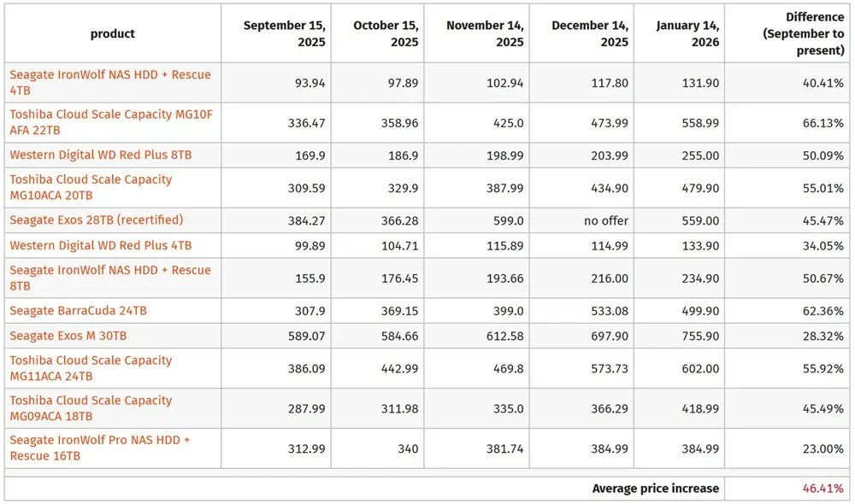Viewport: 855px width, 504px height.
Task: Select Toshiba Cloud Scale Capacity MG10ACA 20TB link
Action: (91, 179)
